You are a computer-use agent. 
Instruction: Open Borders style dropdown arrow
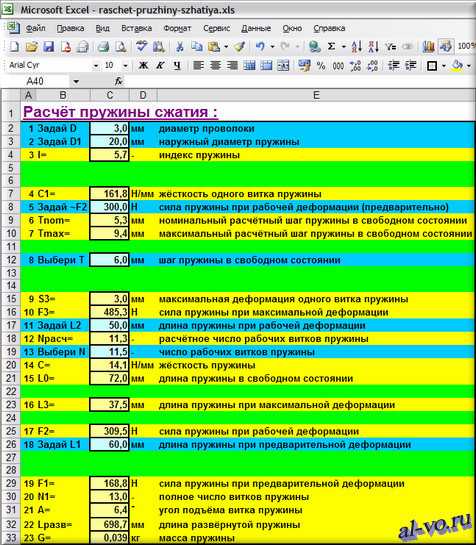click(444, 65)
